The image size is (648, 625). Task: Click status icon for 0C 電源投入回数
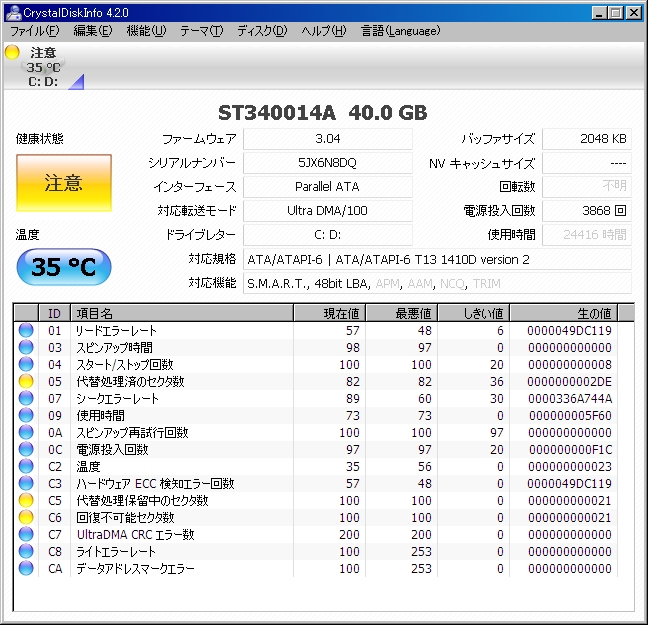click(26, 449)
